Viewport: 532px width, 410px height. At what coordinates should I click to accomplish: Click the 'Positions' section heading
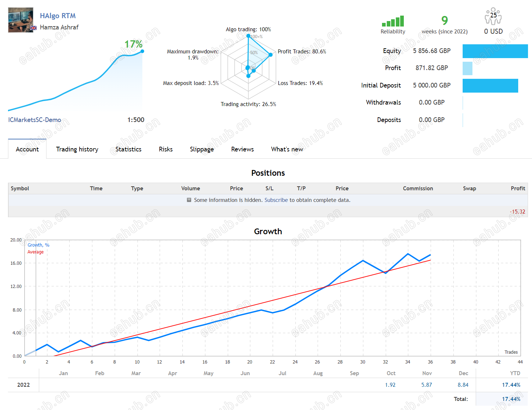tap(268, 173)
